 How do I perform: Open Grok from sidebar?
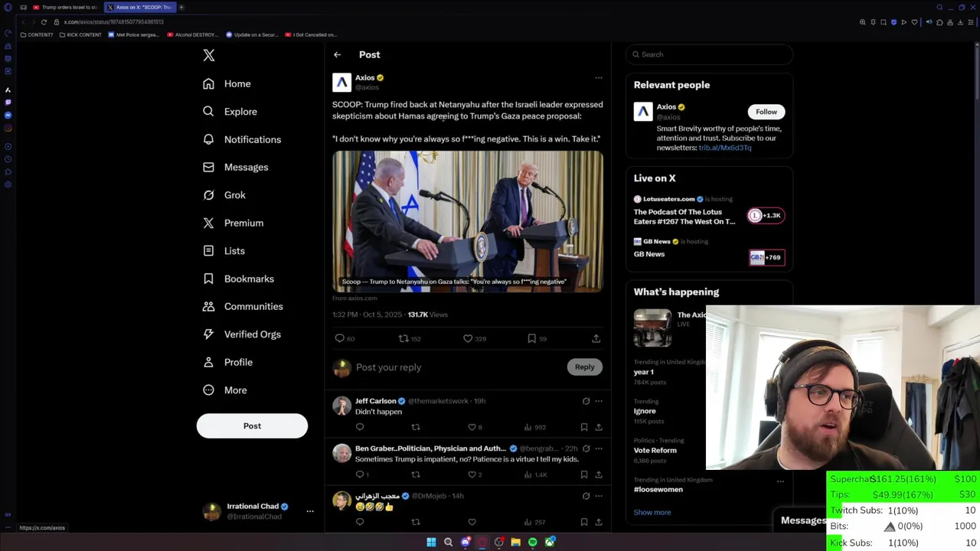coord(224,195)
